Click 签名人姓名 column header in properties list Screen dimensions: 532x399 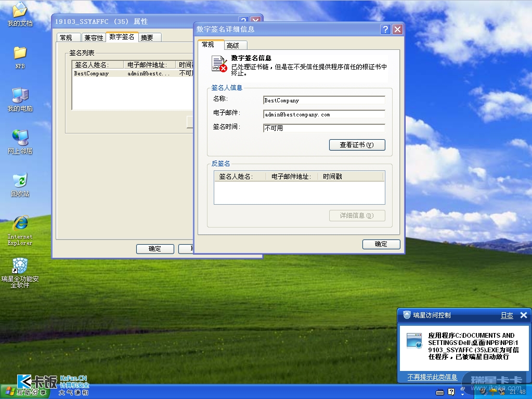click(98, 65)
